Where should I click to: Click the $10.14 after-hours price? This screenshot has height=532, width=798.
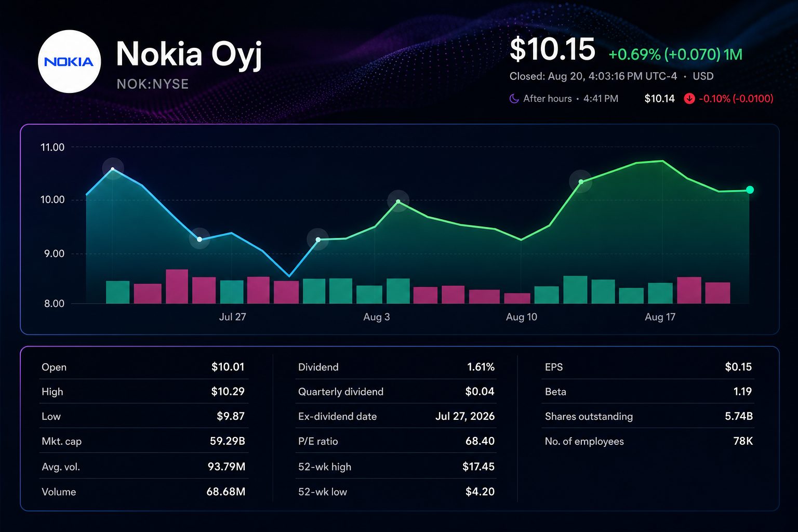(659, 99)
